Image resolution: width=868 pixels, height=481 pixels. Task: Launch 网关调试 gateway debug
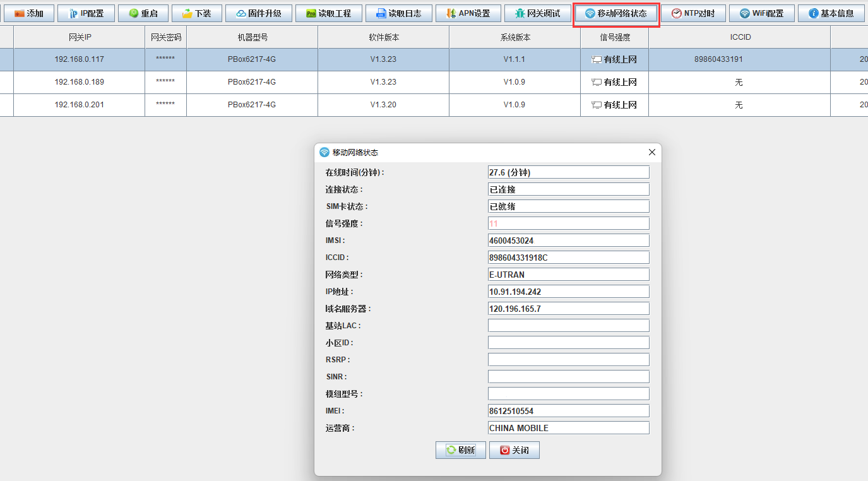point(537,13)
